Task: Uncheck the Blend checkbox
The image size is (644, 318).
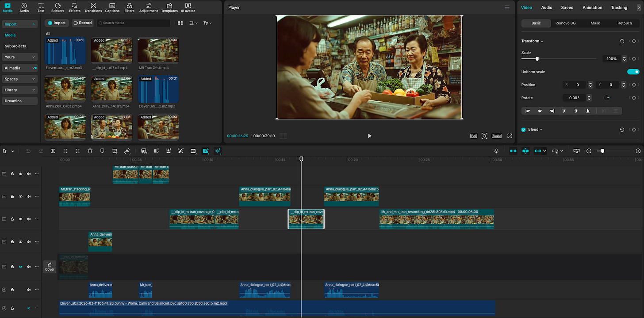Action: coord(524,130)
